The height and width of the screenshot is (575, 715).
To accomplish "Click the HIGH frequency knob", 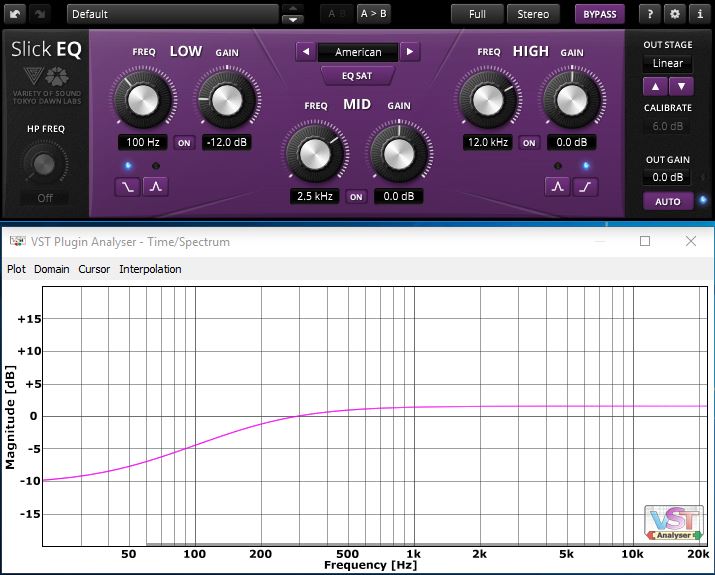I will click(488, 100).
